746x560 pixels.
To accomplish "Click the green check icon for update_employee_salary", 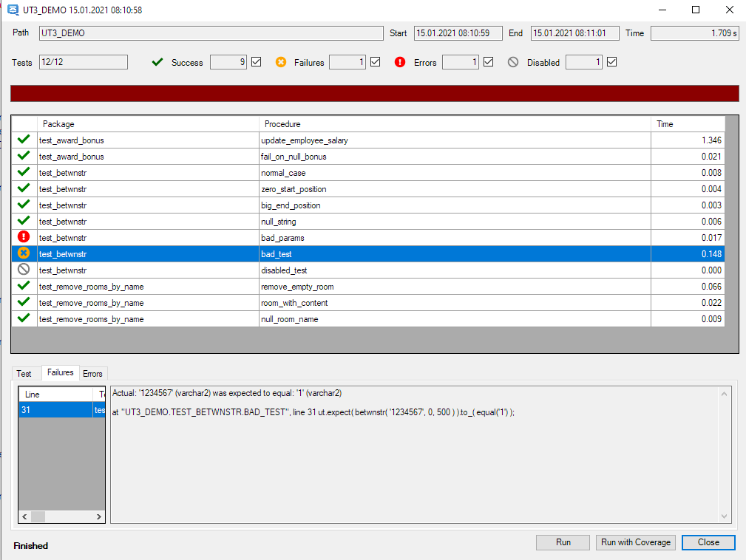I will tap(24, 140).
